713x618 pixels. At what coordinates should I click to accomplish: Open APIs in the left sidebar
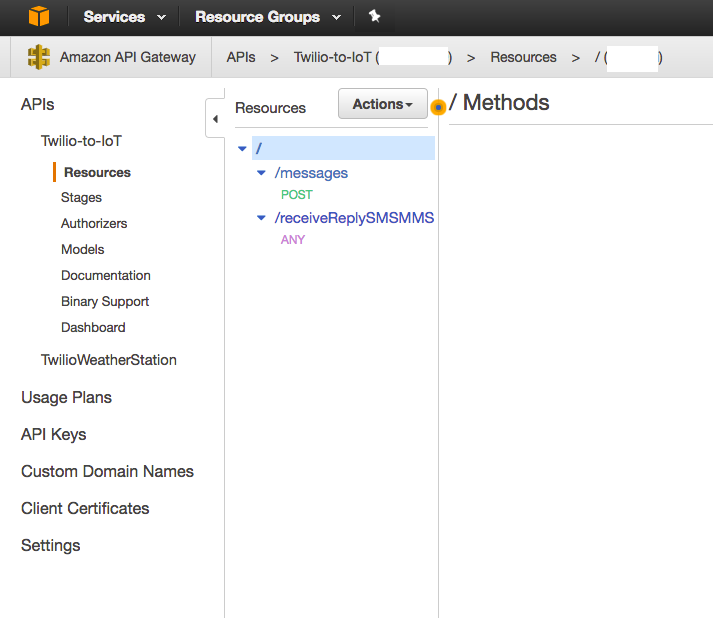pos(38,105)
